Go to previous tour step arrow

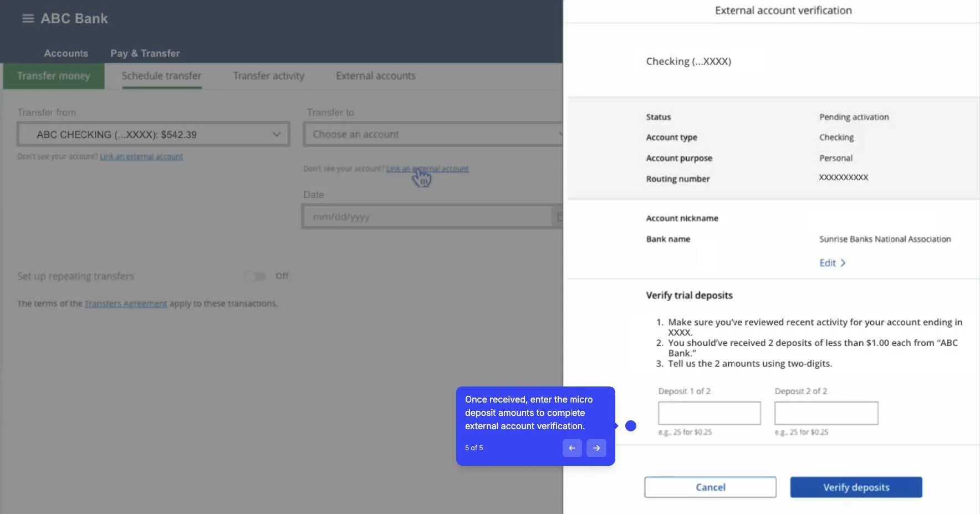click(572, 448)
